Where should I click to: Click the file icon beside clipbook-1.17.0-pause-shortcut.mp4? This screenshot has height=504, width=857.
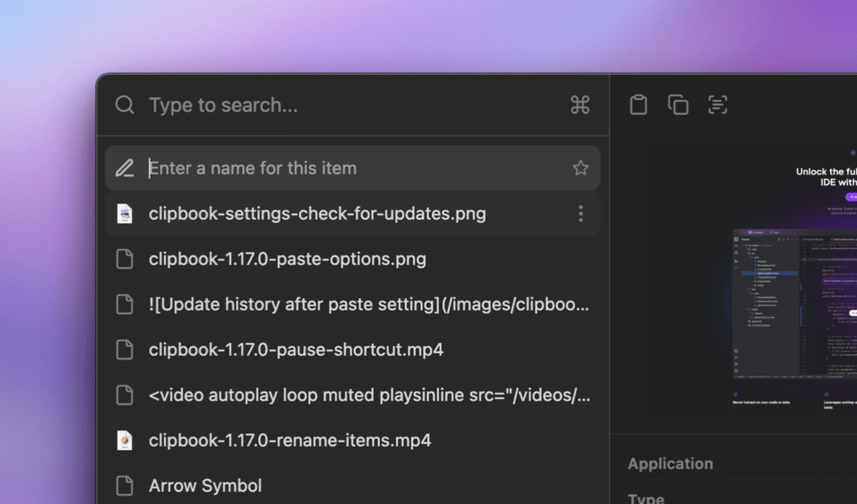pyautogui.click(x=124, y=350)
